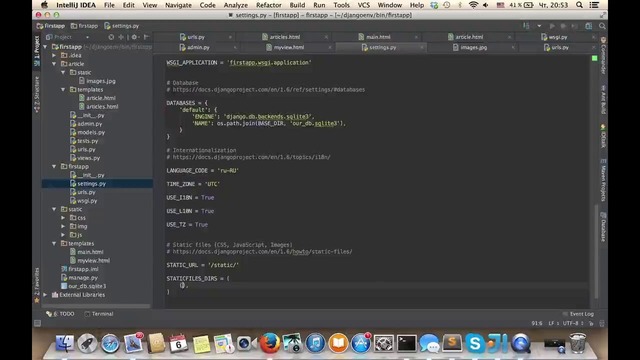Click the UTF-8 encoding in status bar
Screen dimensions: 640x360
pyautogui.click(x=573, y=323)
